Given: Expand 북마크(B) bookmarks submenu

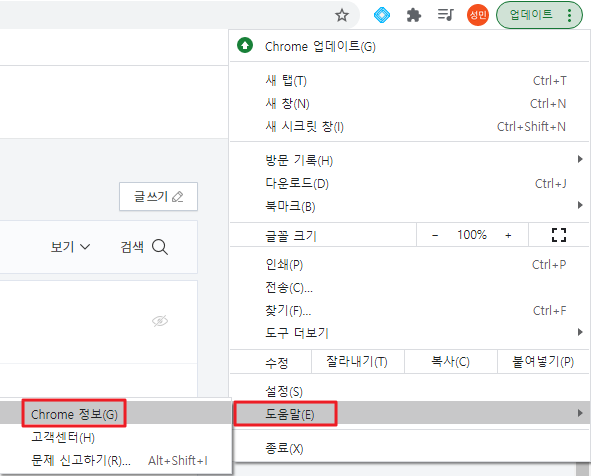Looking at the screenshot, I should coord(409,207).
